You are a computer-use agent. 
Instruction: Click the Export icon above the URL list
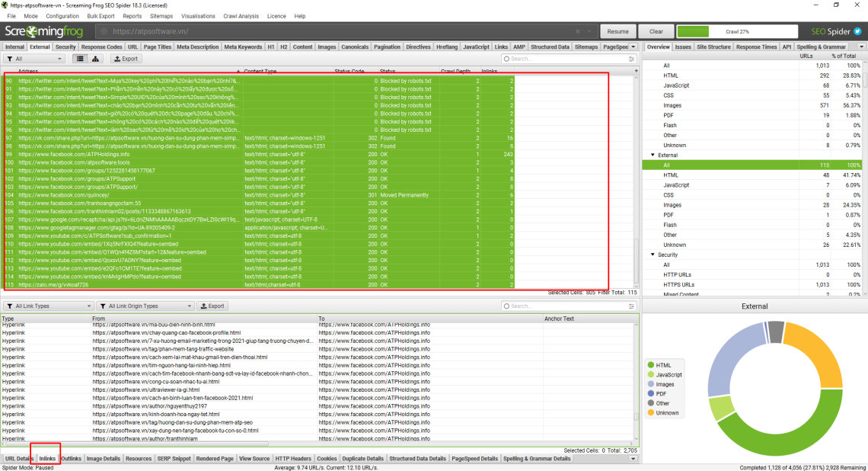(x=126, y=59)
